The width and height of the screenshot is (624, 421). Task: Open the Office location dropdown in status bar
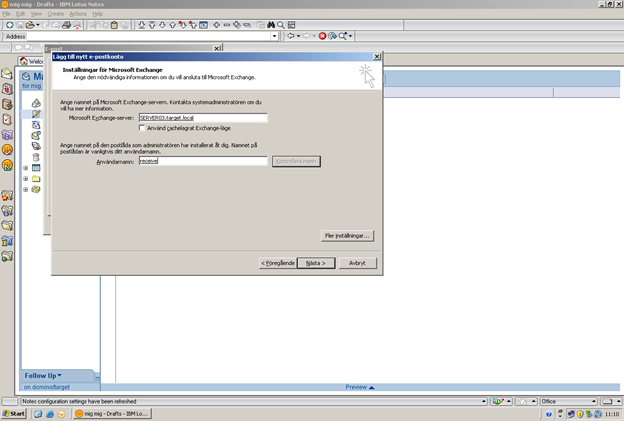click(593, 402)
